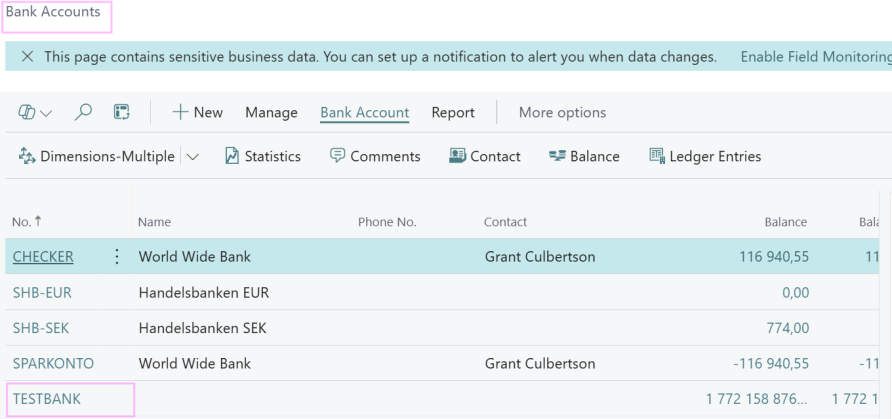Open row options for CHECKER
Image resolution: width=892 pixels, height=419 pixels.
(x=117, y=256)
